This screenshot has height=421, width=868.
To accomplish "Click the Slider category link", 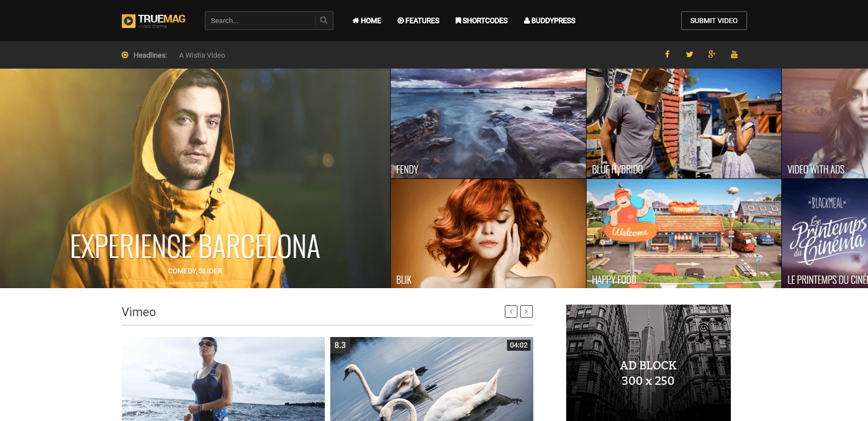I will pos(211,271).
